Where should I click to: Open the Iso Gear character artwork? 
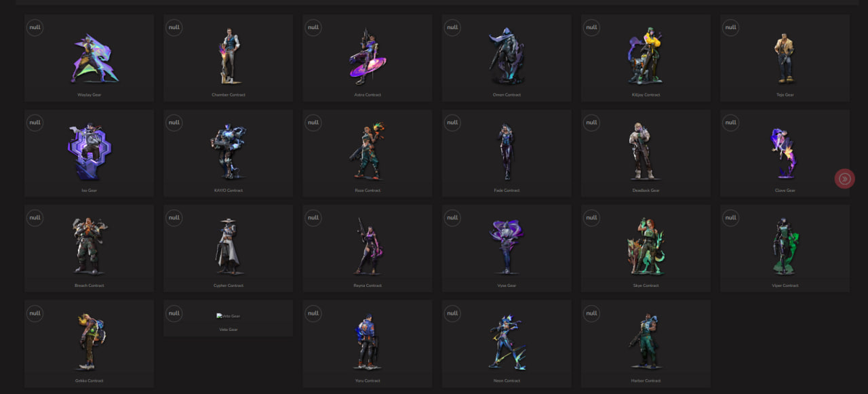[89, 152]
